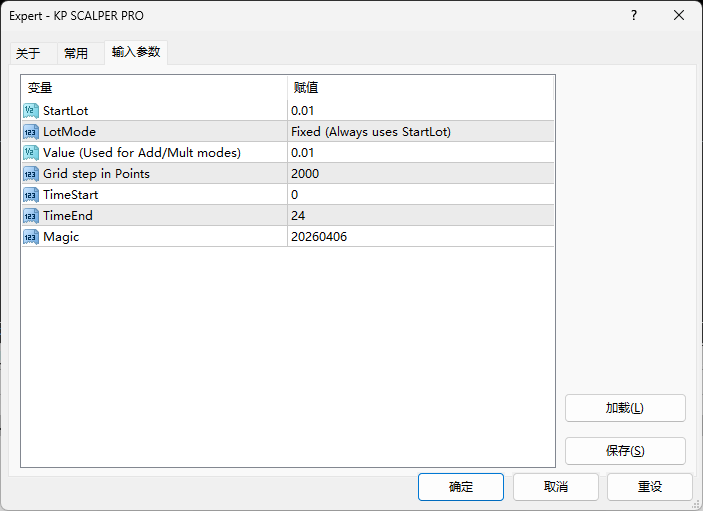This screenshot has width=703, height=511.
Task: Open the LotMode Fixed value dropdown
Action: pos(420,131)
